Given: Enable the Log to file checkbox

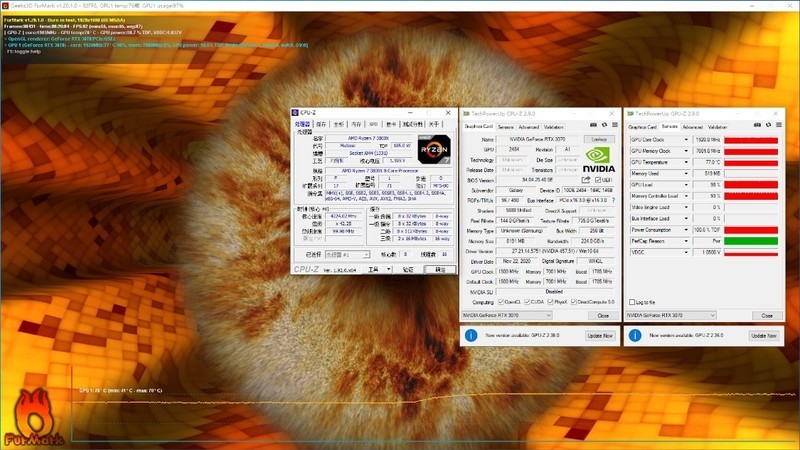Looking at the screenshot, I should 632,302.
